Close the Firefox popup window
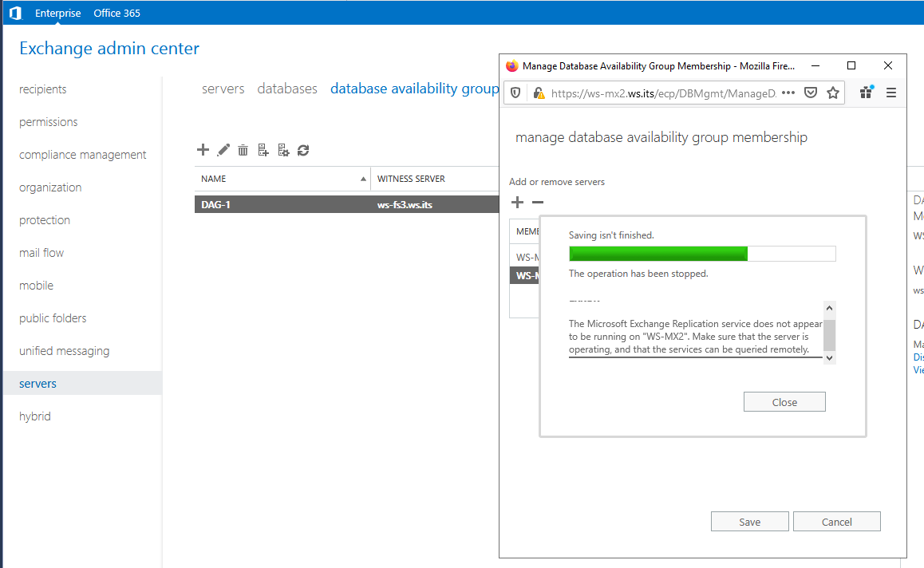Image resolution: width=924 pixels, height=568 pixels. click(x=888, y=65)
